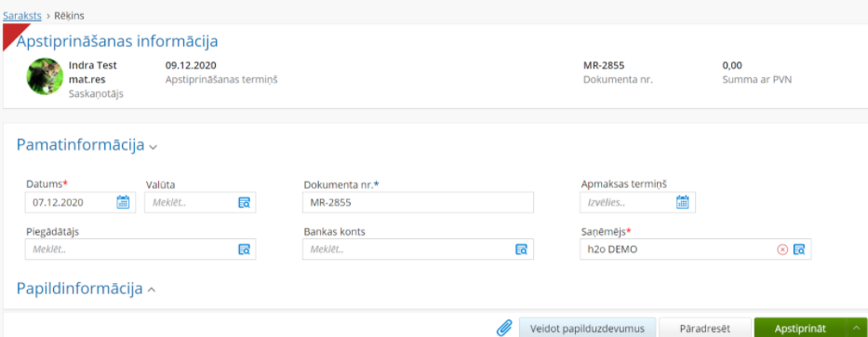Click the 0,00 Summa ar PVN value

(732, 65)
